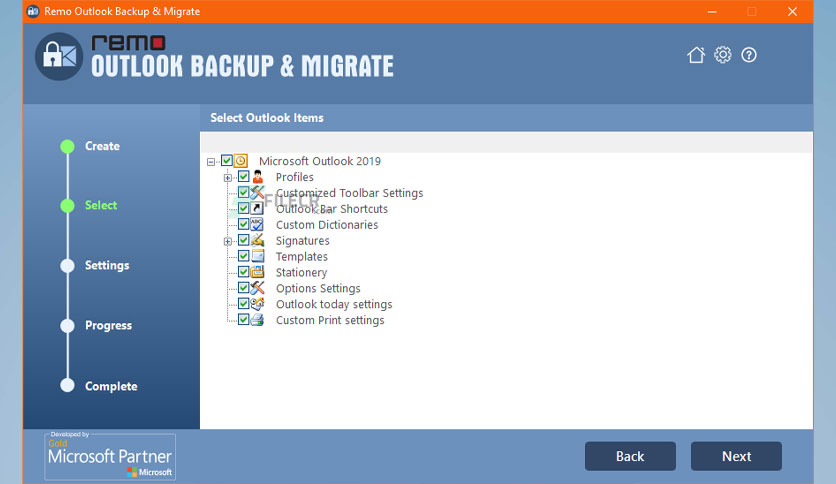
Task: Select the Signatures label
Action: tap(302, 241)
